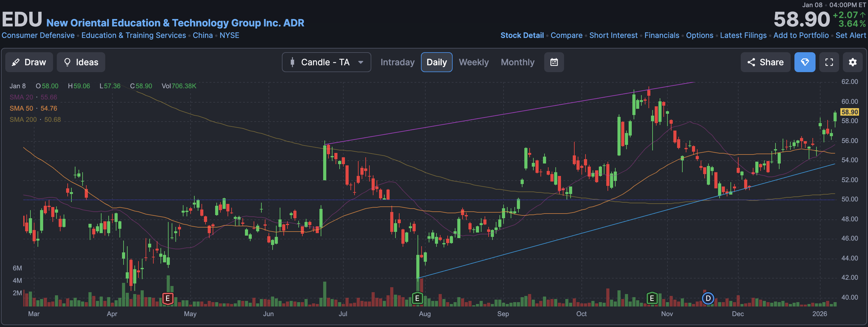Open the Financials link

coord(662,35)
